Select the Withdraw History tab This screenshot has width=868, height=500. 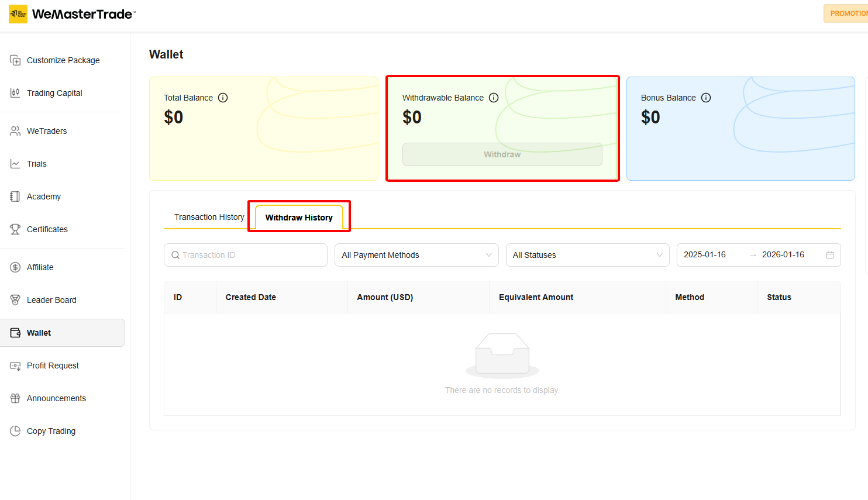pyautogui.click(x=299, y=217)
